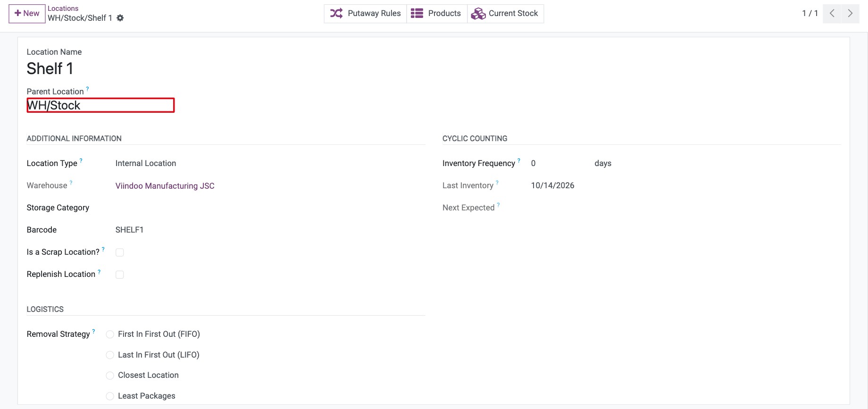This screenshot has height=409, width=868.
Task: Show help tooltip for Last Inventory
Action: pos(497,183)
